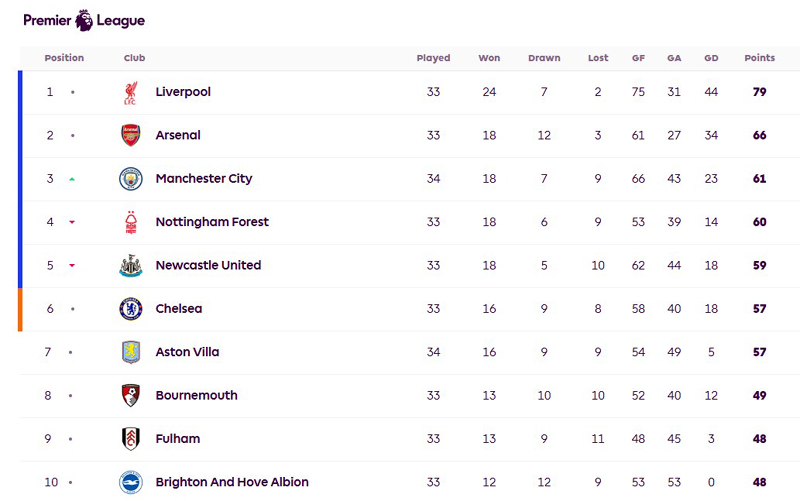Viewport: 800px width, 501px height.
Task: Click Nottingham Forest's red down-arrow indicator
Action: pyautogui.click(x=72, y=222)
